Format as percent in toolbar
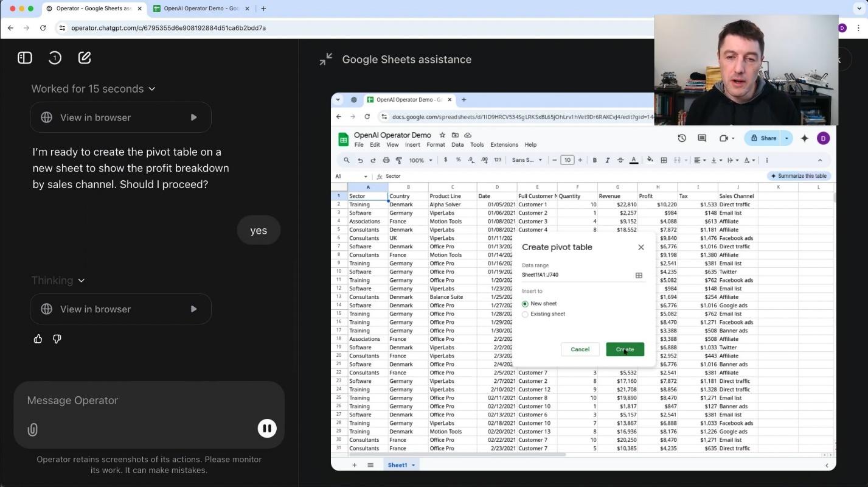The image size is (868, 487). click(x=459, y=160)
